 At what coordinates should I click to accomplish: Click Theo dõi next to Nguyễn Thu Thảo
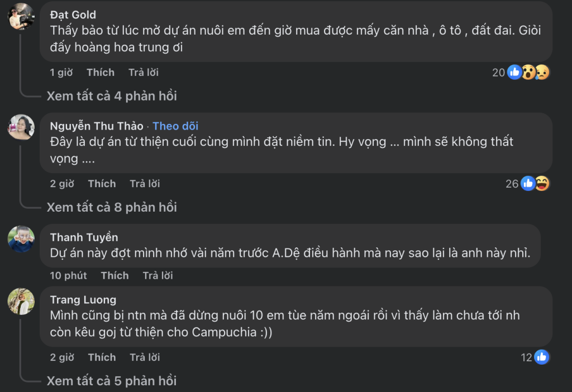click(175, 126)
